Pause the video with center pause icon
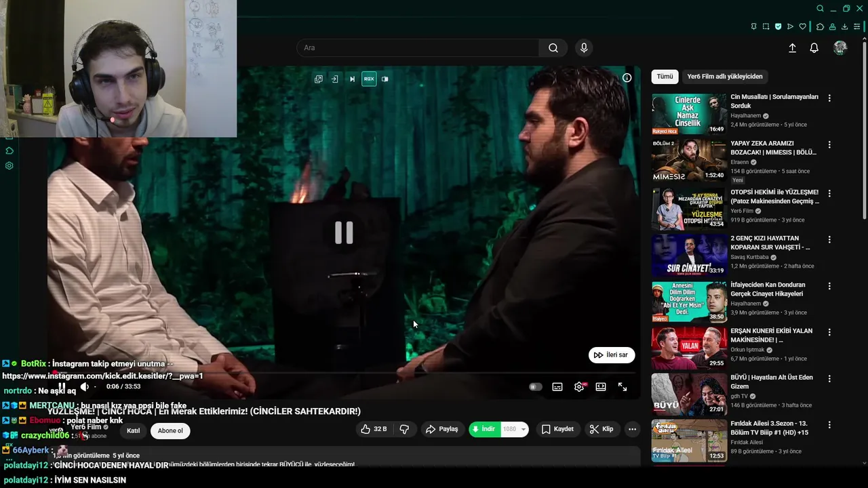Image resolution: width=868 pixels, height=488 pixels. click(344, 232)
